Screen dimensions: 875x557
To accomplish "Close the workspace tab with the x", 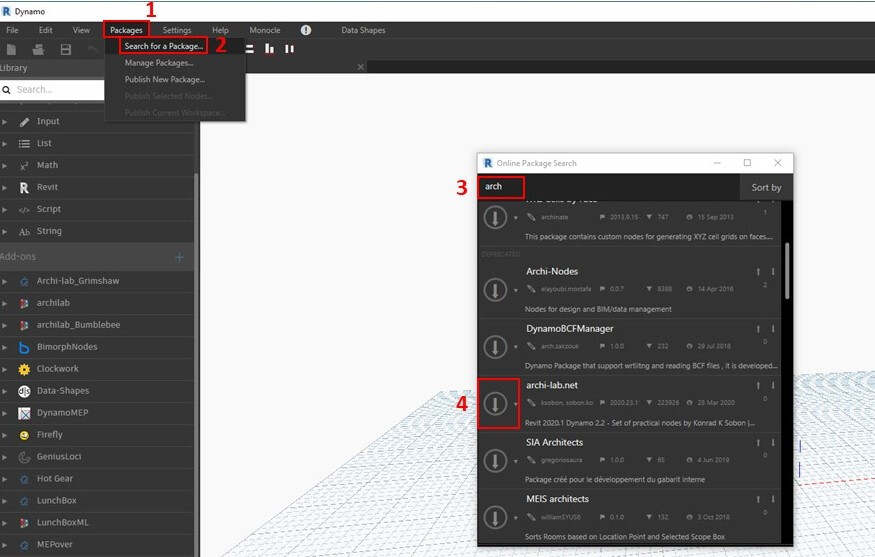I will 360,67.
